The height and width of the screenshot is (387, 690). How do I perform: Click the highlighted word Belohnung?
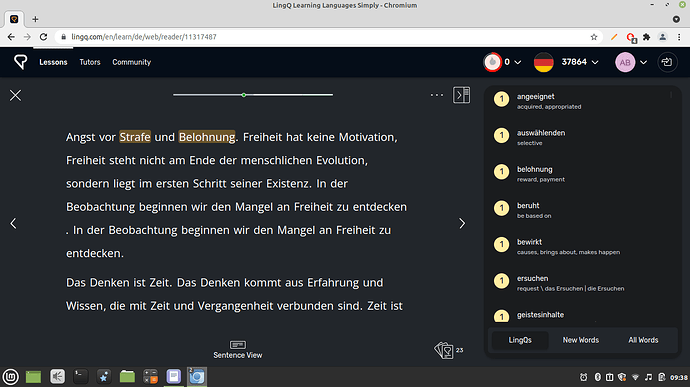click(207, 137)
